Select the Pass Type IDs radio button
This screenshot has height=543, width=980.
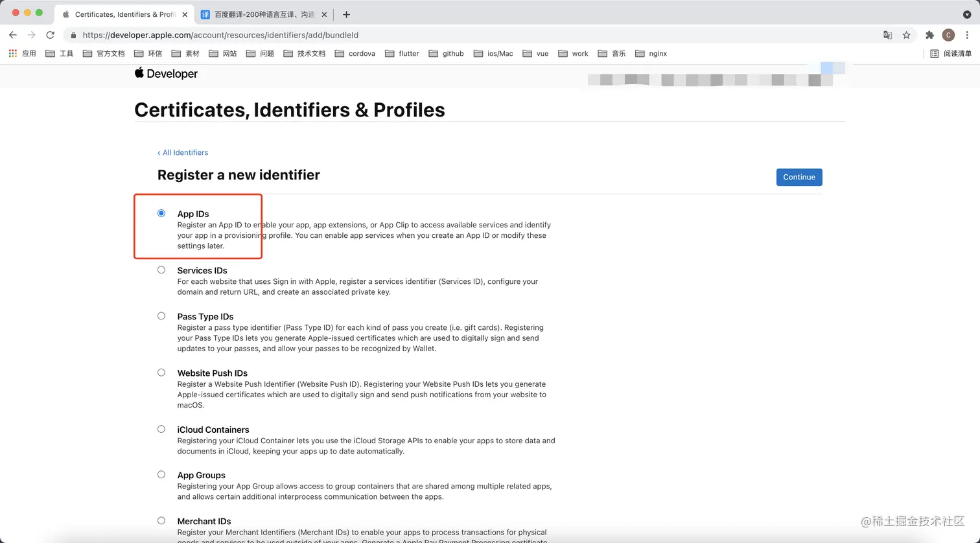pyautogui.click(x=161, y=316)
